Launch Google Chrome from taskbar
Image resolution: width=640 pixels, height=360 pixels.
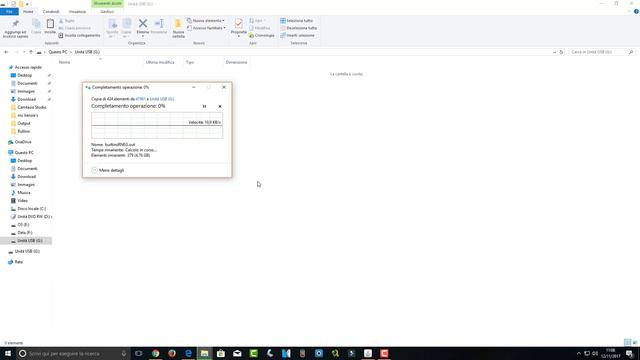point(156,353)
